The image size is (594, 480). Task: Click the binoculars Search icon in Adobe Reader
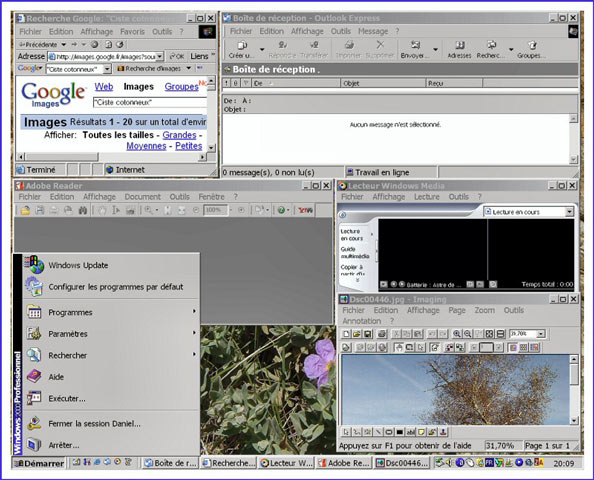[83, 210]
